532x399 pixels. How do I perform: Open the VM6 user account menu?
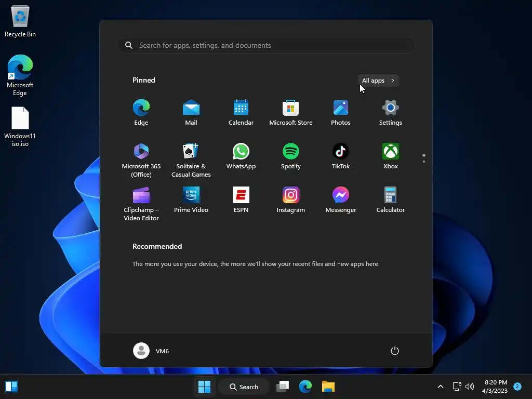tap(151, 351)
